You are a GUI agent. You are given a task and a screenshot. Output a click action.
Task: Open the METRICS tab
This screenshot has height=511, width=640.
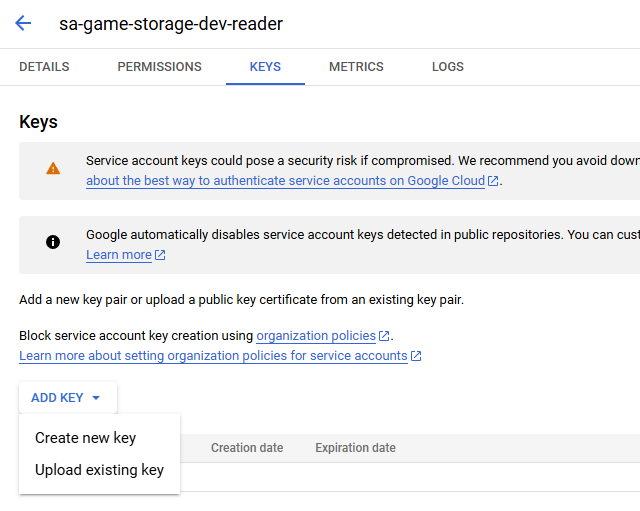click(356, 67)
